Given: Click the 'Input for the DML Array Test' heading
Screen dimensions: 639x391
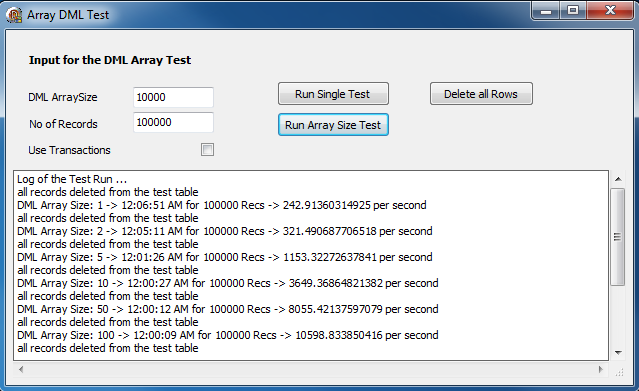Looking at the screenshot, I should (x=110, y=60).
